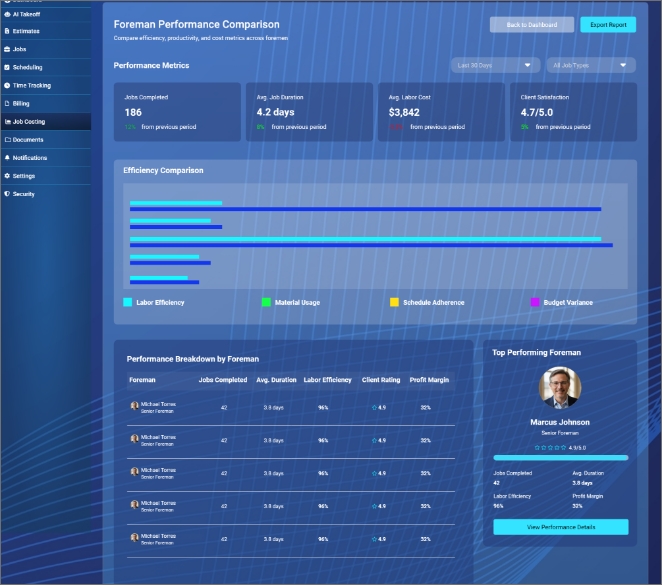Click the Material Usage green swatch

pyautogui.click(x=266, y=302)
